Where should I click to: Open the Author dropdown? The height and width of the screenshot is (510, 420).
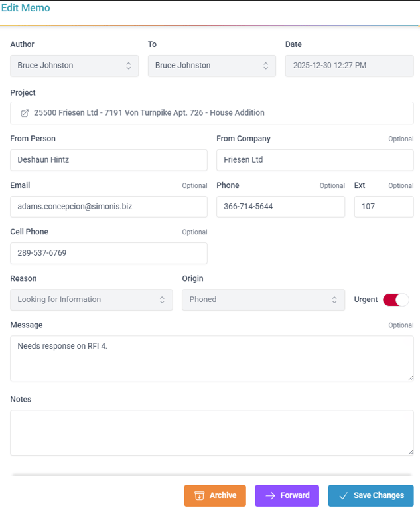[x=74, y=66]
